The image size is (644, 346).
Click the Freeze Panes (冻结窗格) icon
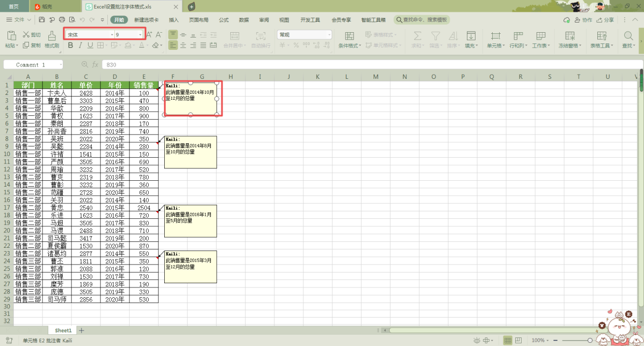pos(570,36)
